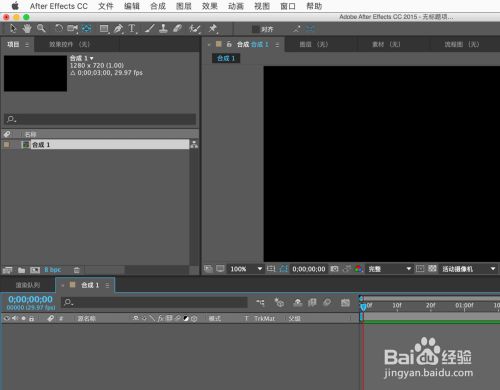Create a new composition from Project panel
The width and height of the screenshot is (500, 390).
click(35, 270)
